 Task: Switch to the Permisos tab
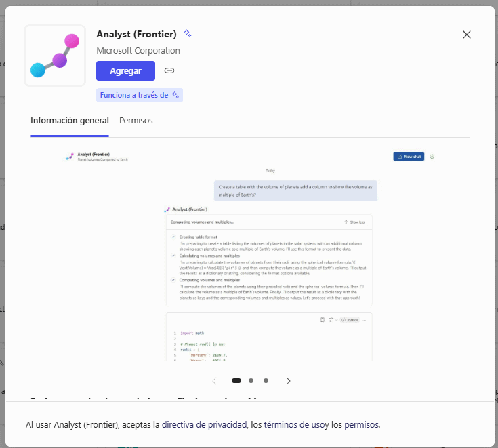[136, 121]
